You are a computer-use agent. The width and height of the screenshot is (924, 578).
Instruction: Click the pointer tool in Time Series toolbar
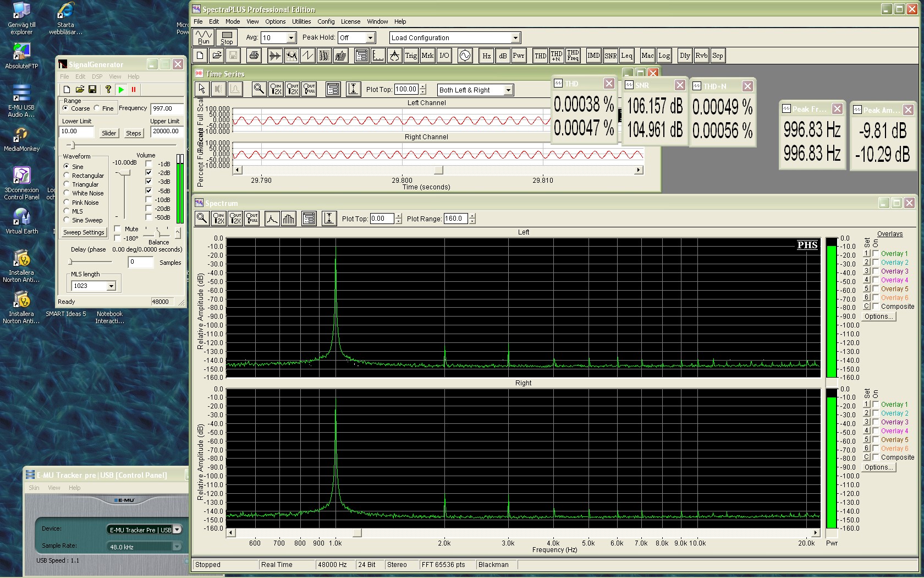[202, 89]
